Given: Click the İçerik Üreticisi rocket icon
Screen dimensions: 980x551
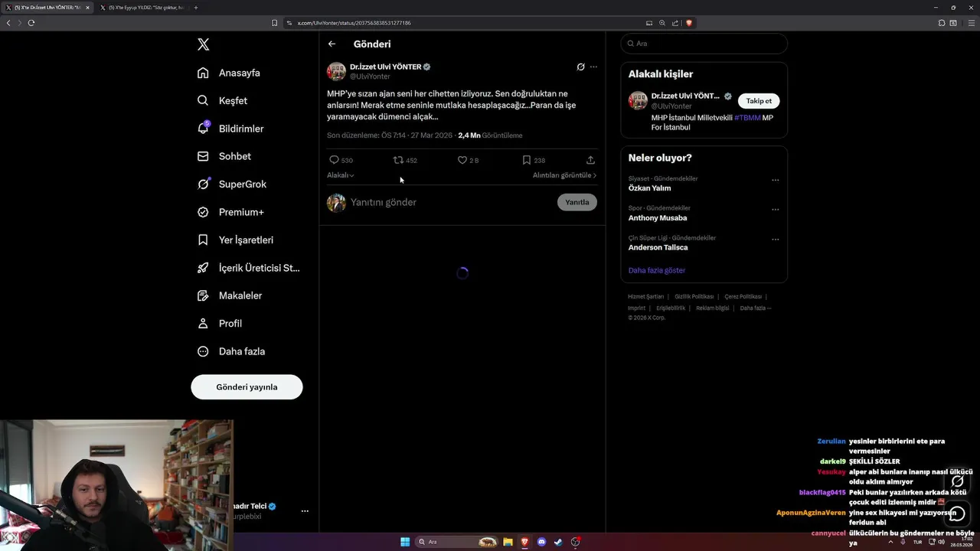Looking at the screenshot, I should pyautogui.click(x=203, y=268).
